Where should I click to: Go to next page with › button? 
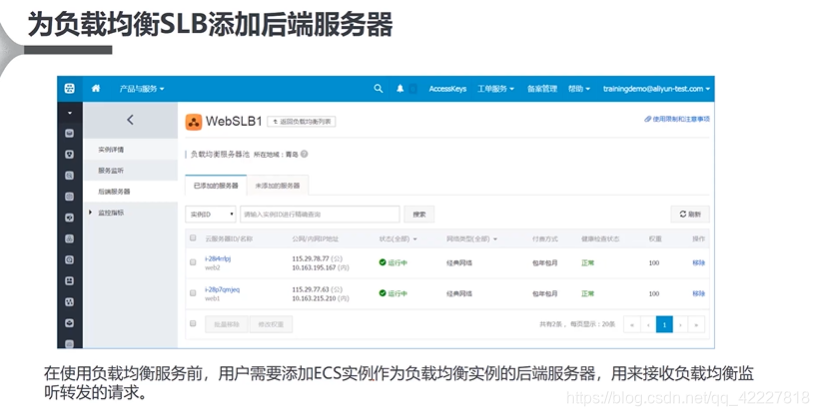(x=681, y=325)
